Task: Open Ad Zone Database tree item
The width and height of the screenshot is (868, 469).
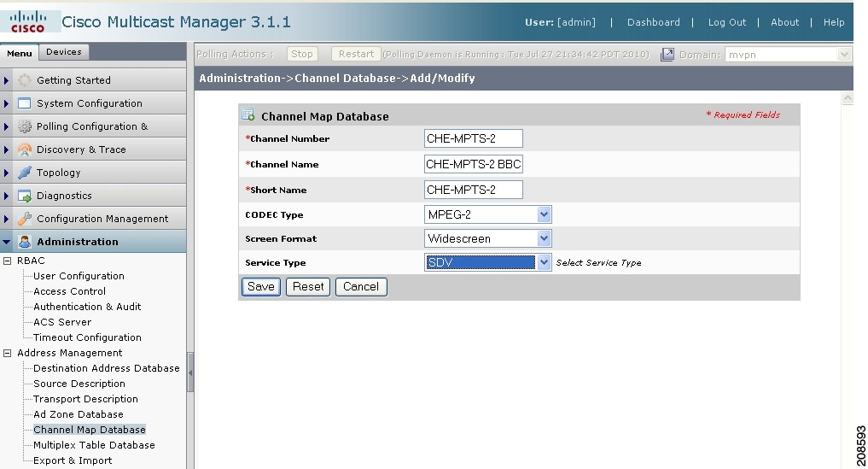Action: (x=78, y=414)
